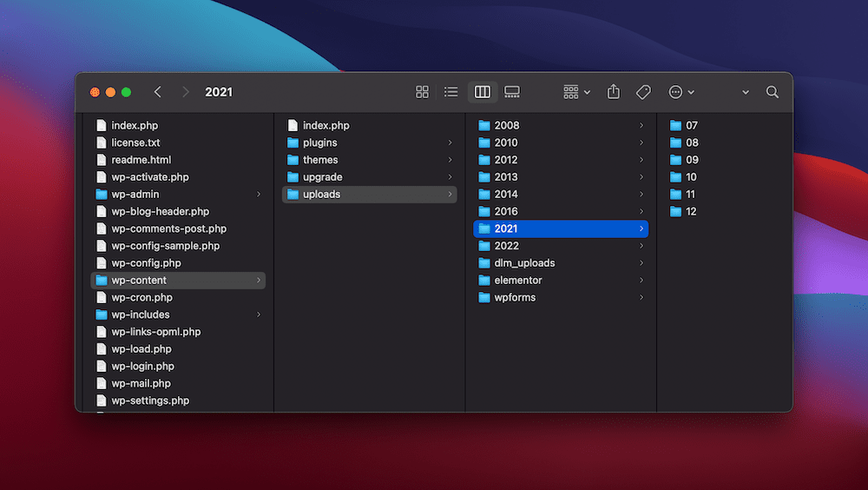Select the wp-content folder
Image resolution: width=868 pixels, height=490 pixels.
click(178, 280)
